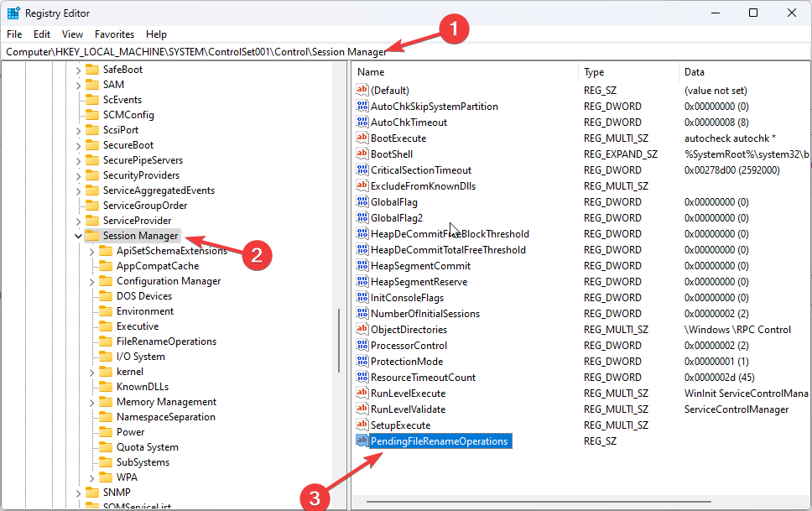This screenshot has width=812, height=511.
Task: Open the Edit menu
Action: 42,34
